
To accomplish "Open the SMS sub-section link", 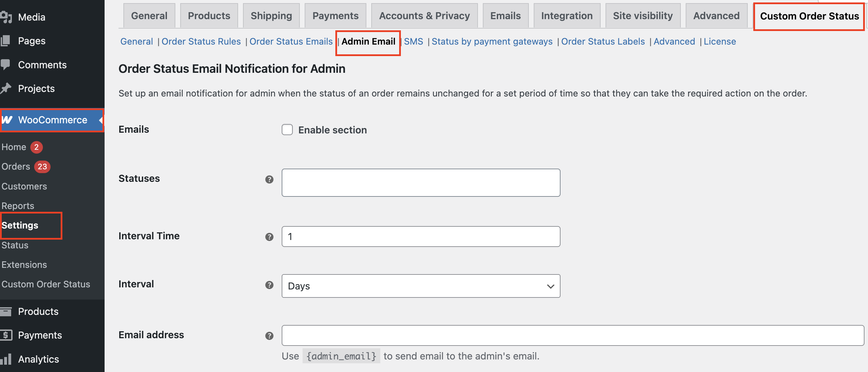I will 413,41.
